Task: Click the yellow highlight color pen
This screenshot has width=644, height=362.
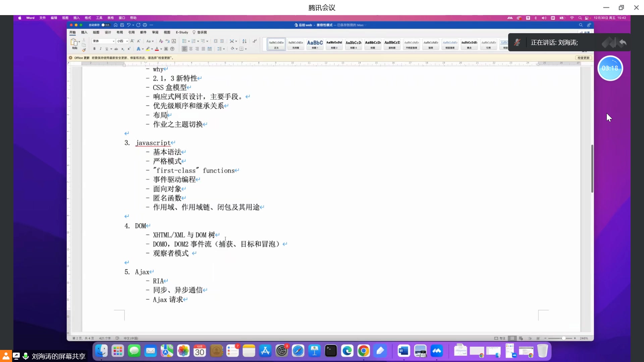Action: click(148, 49)
